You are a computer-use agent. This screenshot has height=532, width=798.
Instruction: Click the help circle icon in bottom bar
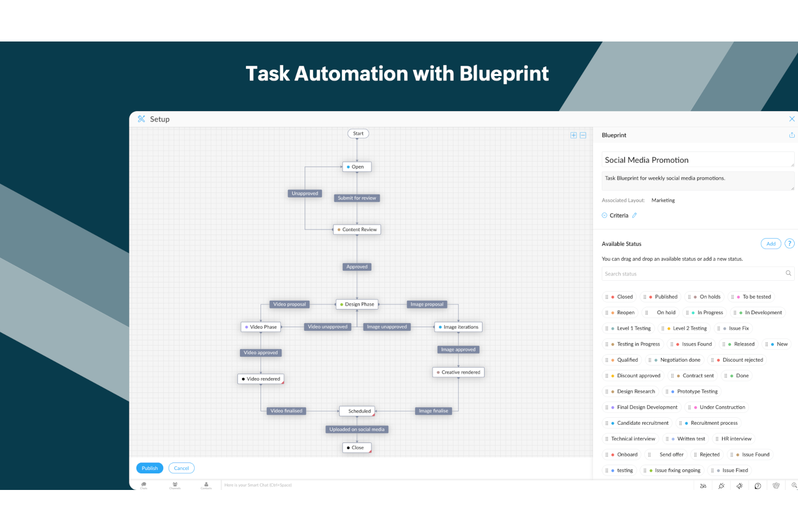click(x=758, y=486)
